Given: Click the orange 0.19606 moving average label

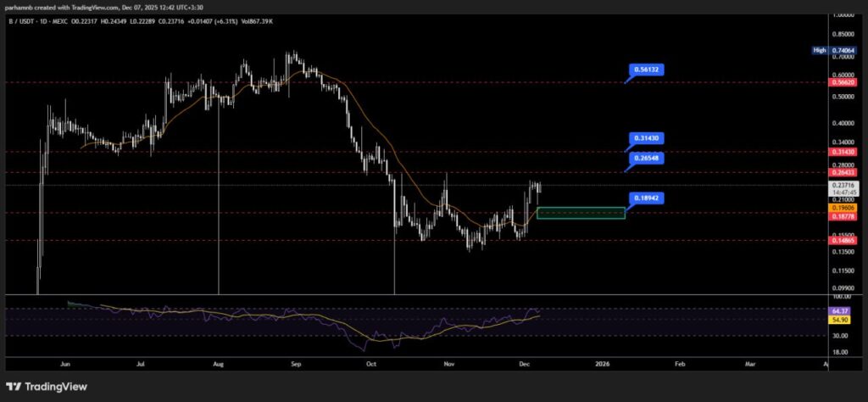Looking at the screenshot, I should pyautogui.click(x=845, y=207).
